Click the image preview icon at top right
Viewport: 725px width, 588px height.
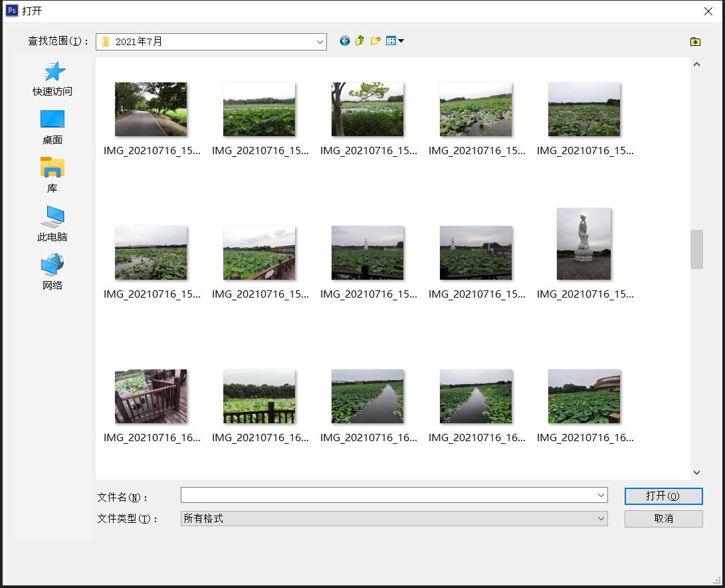(x=695, y=41)
